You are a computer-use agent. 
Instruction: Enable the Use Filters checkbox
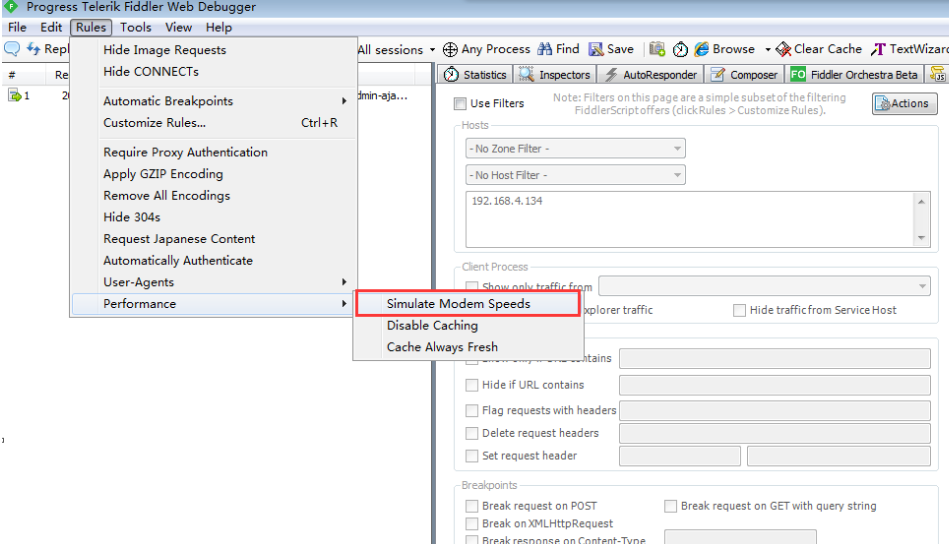pos(460,103)
